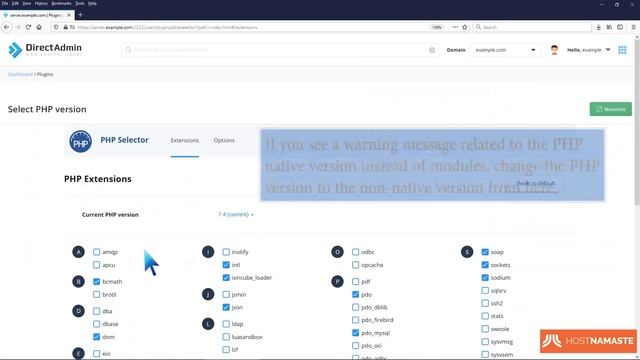Viewport: 640px width, 360px height.
Task: Open the History menu
Action: [41, 3]
